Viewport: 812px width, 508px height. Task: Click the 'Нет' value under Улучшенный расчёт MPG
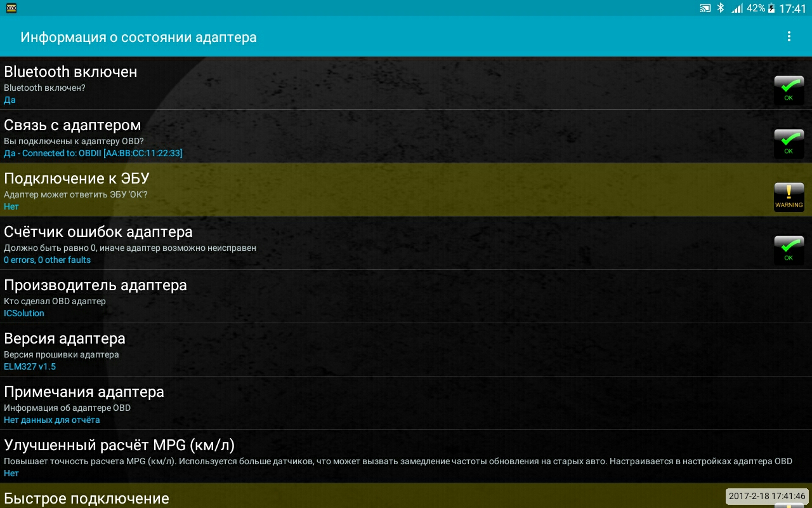(x=11, y=473)
